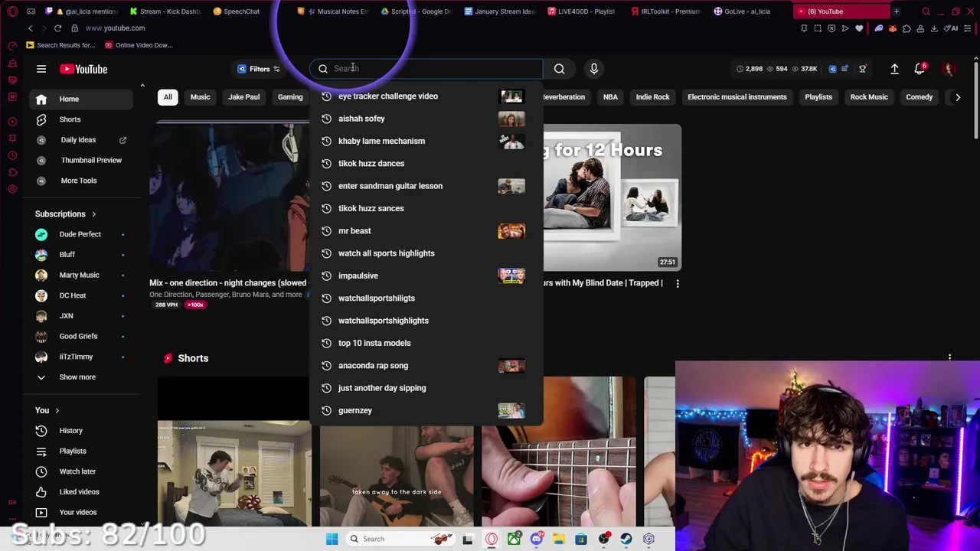Choose suggestion 'eye tracker challenge video'
Image resolution: width=980 pixels, height=551 pixels.
pos(426,96)
